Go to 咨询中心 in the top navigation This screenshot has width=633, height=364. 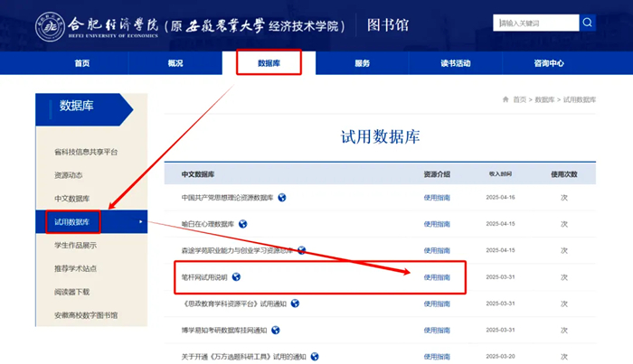coord(549,63)
